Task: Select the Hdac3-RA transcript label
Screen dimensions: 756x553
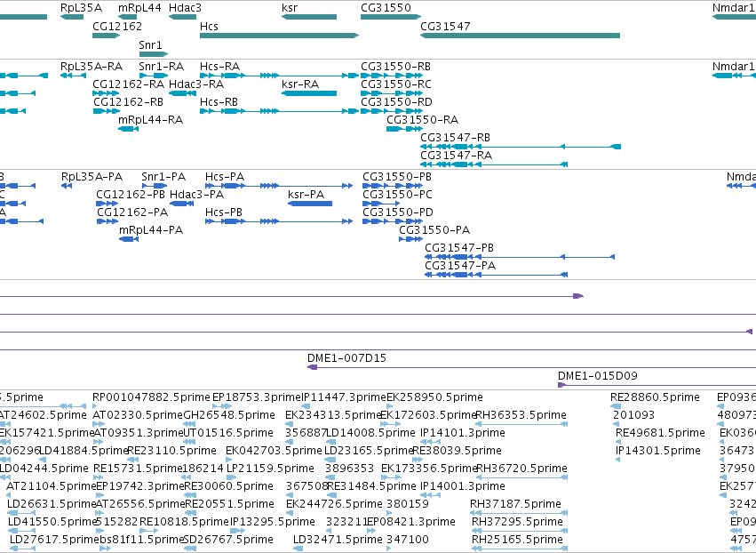Action: pyautogui.click(x=196, y=84)
